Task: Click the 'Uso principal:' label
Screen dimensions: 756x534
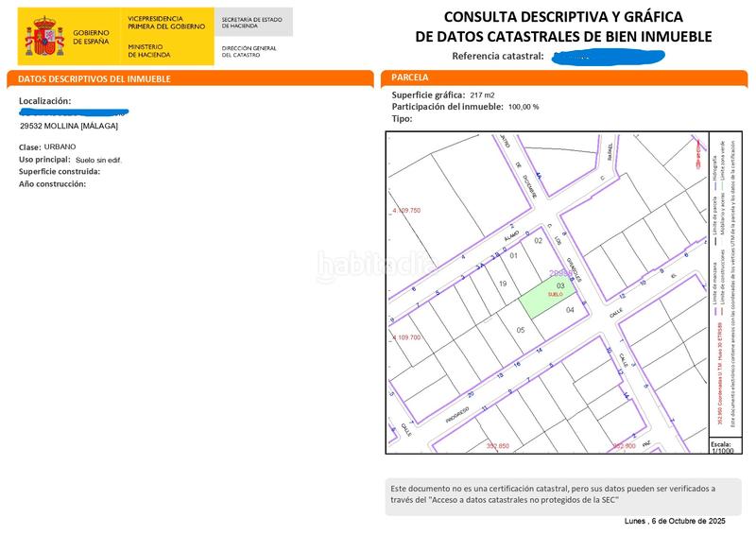Action: [44, 160]
